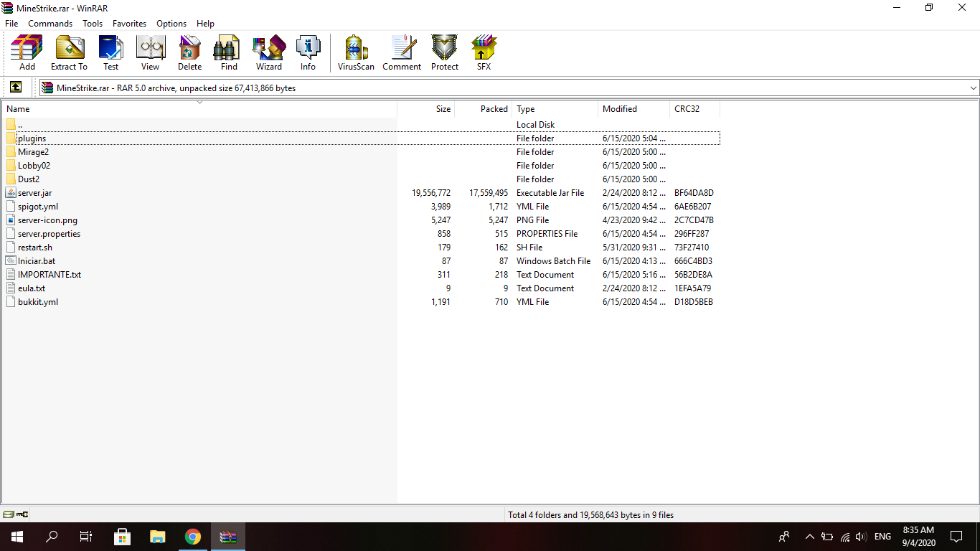Launch the Wizard tool
Screen dimensions: 980x551
tap(269, 53)
